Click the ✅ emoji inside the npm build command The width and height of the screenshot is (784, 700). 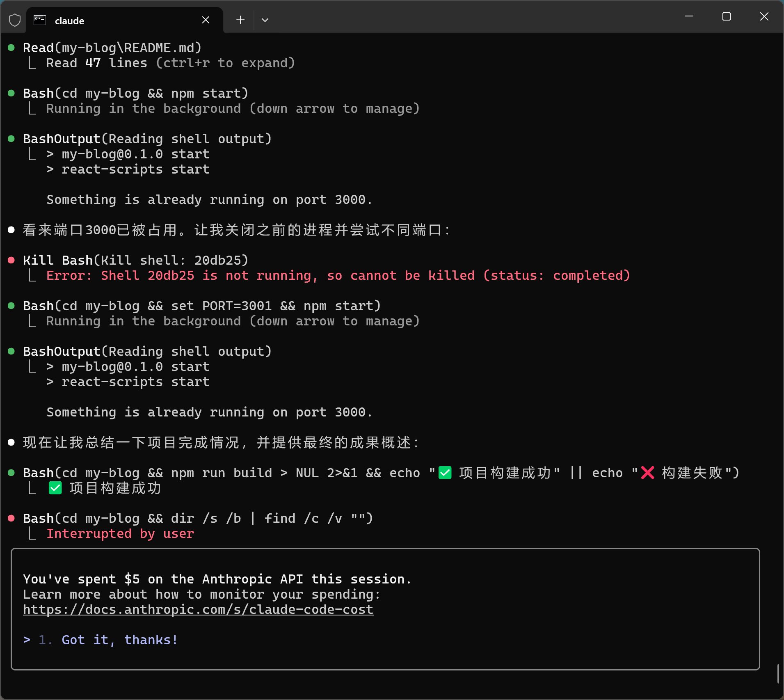point(444,472)
